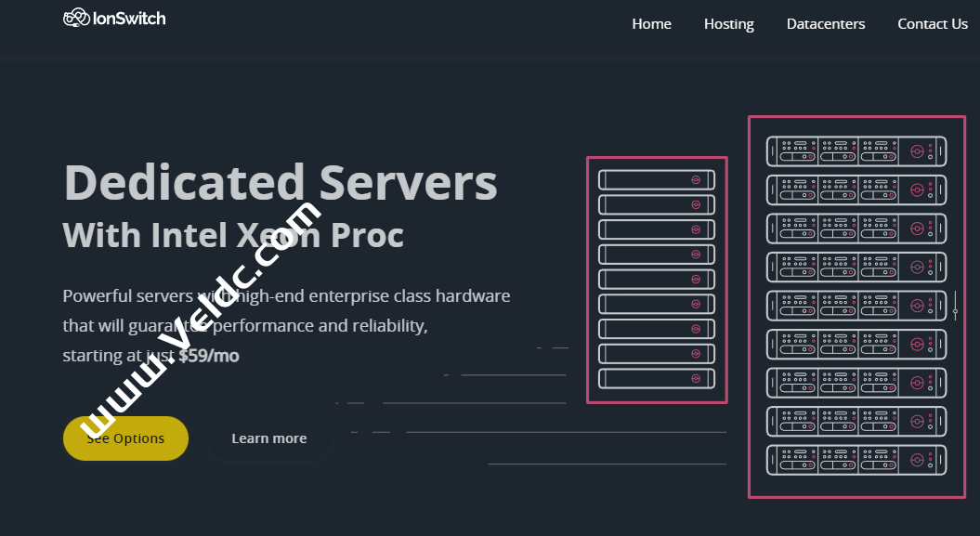Click the Learn more button
Viewport: 980px width, 536px height.
pyautogui.click(x=269, y=438)
